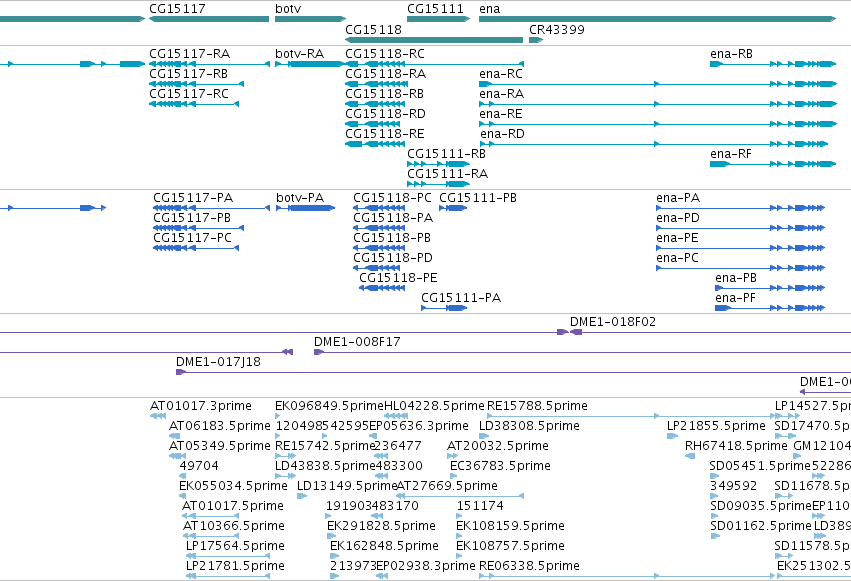Select the EK055034.5prime EST label

[x=233, y=486]
